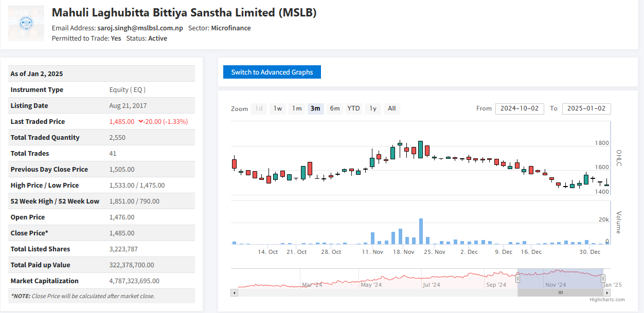
Task: Click navigator scrollbar right arrow
Action: coord(606,292)
